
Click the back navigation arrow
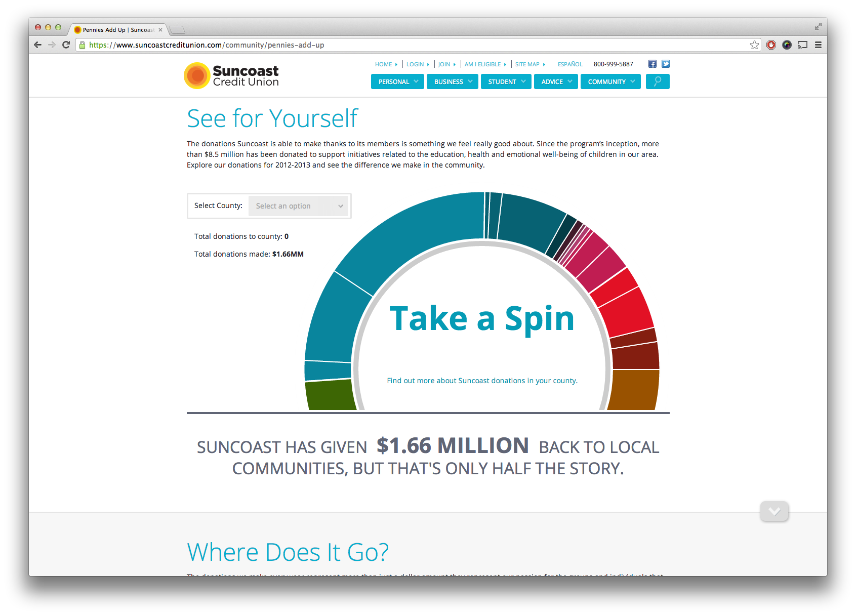(37, 45)
